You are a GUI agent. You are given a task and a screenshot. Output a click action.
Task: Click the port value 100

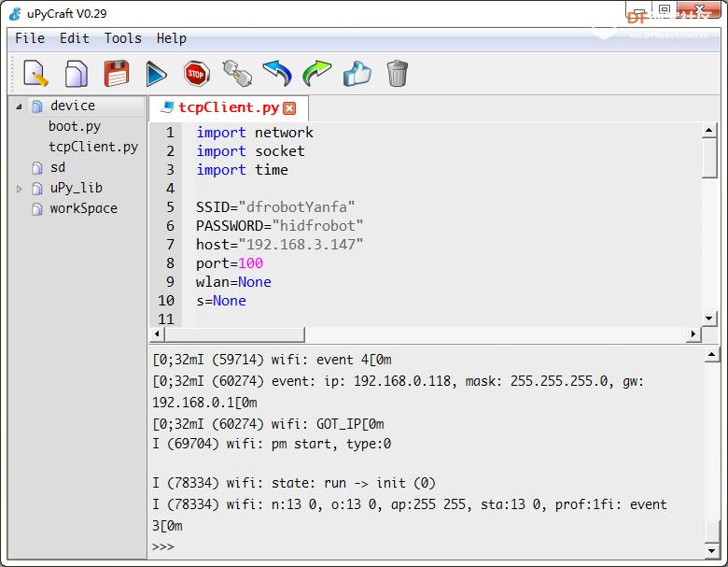pos(250,263)
